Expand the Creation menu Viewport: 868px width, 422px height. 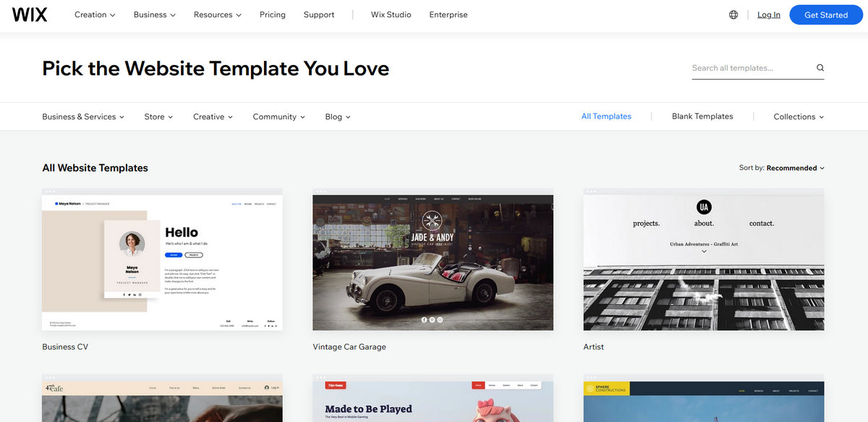(95, 14)
